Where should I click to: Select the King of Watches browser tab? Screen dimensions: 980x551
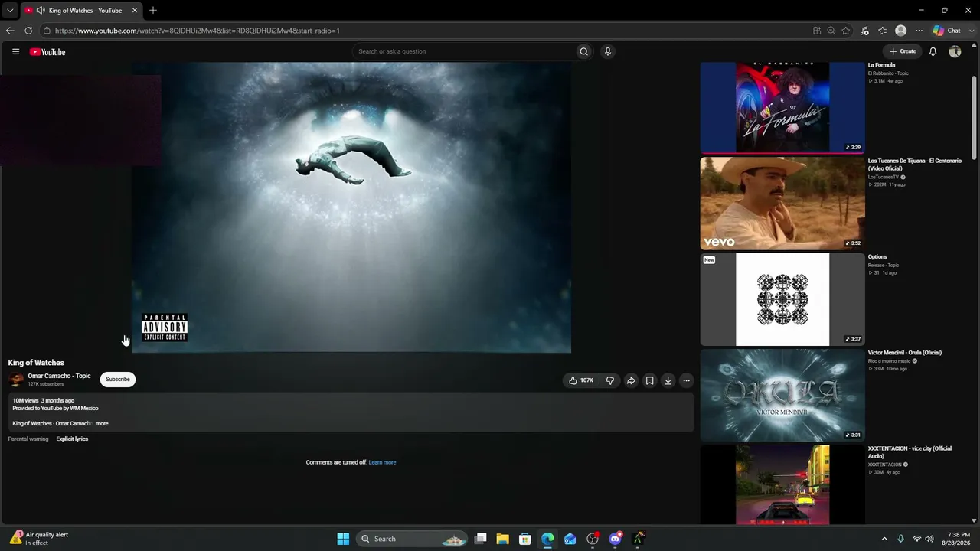[x=81, y=11]
